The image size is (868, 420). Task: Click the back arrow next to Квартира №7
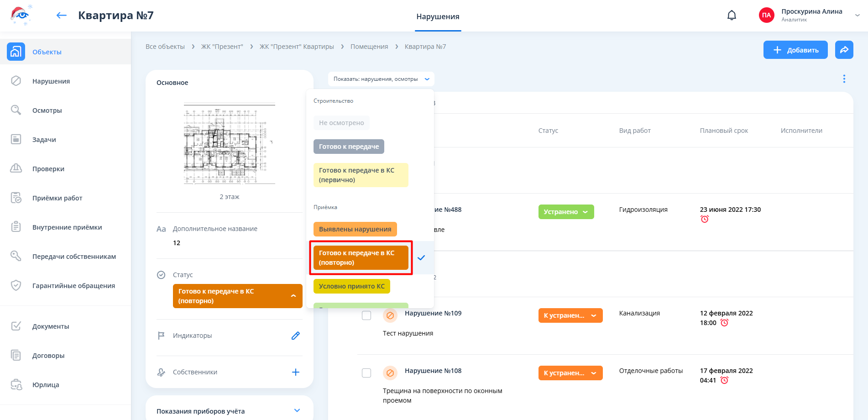click(62, 16)
